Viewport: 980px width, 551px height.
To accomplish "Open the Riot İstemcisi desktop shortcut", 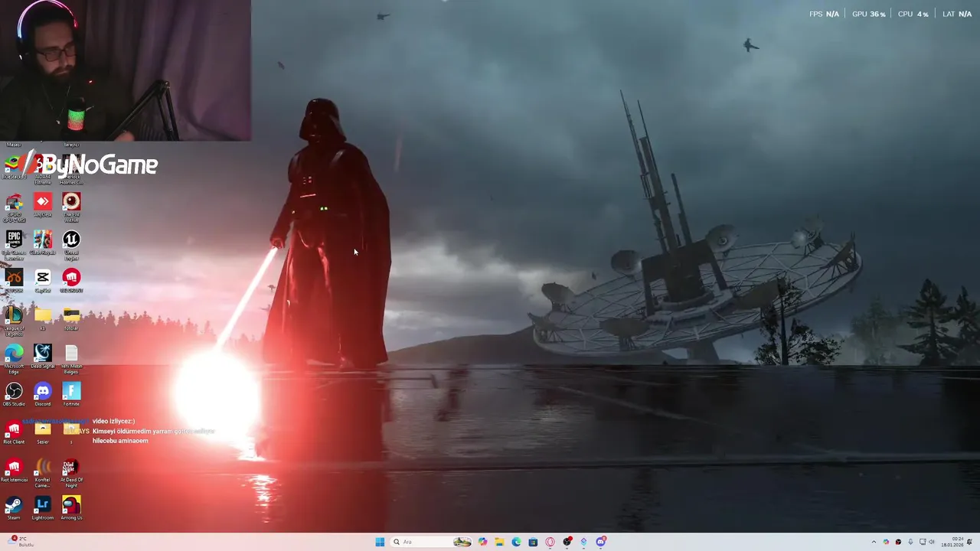I will coord(14,470).
